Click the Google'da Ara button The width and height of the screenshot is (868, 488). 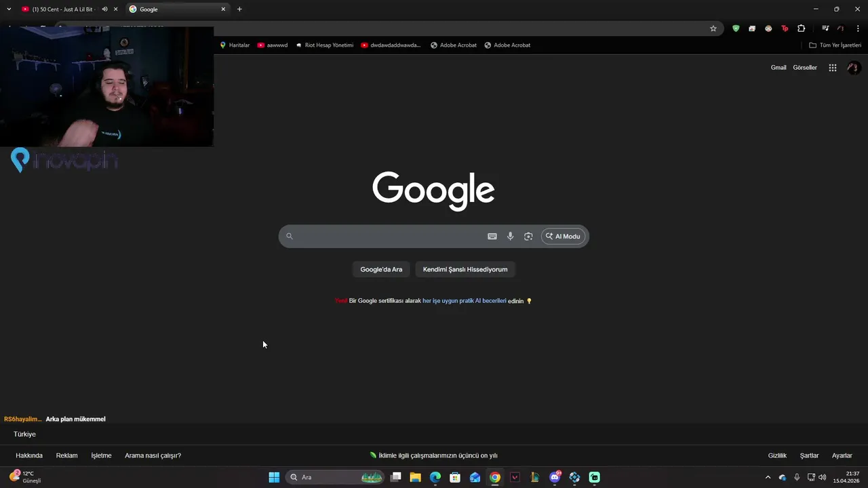[x=381, y=269]
